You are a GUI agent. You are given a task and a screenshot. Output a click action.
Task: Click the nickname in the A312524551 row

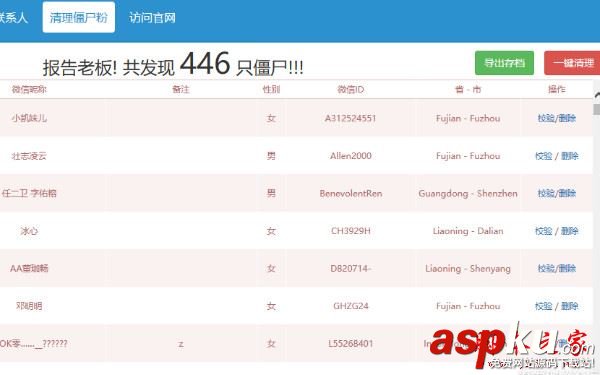(29, 118)
